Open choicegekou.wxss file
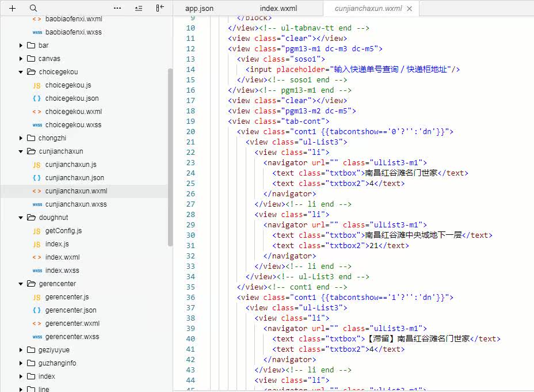 [73, 125]
